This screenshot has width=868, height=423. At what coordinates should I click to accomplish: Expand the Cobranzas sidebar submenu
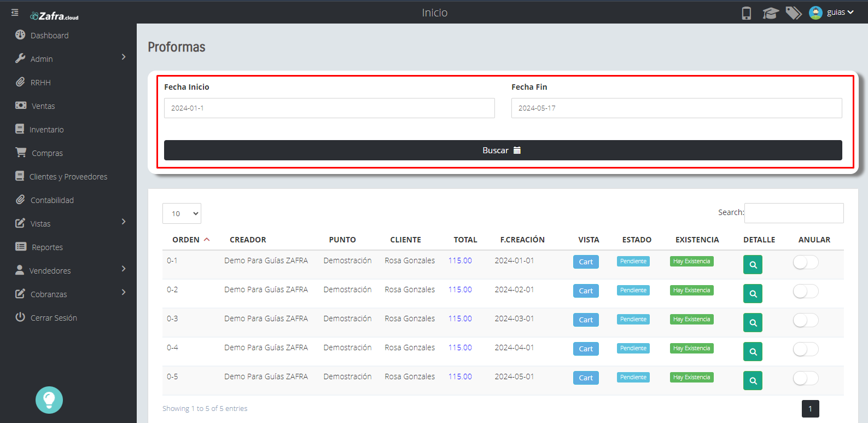coord(124,292)
